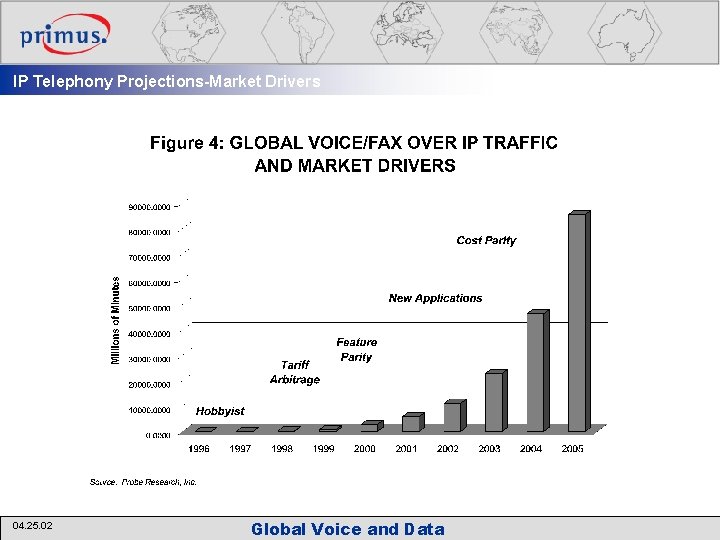Click the 'New Applications' label
The height and width of the screenshot is (540, 720).
435,298
